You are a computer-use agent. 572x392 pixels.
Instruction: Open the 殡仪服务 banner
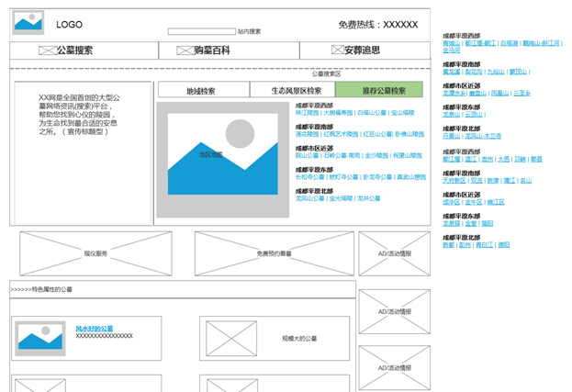[x=96, y=253]
